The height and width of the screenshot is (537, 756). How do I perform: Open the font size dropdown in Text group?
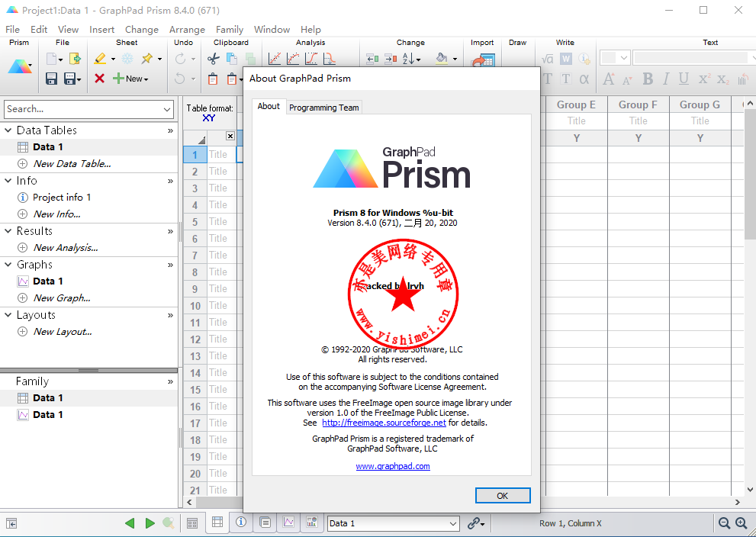coord(623,58)
